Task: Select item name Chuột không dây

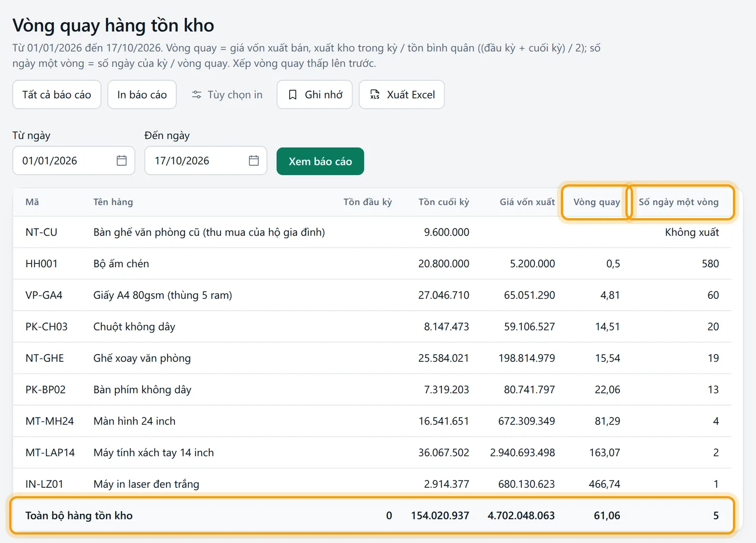Action: pyautogui.click(x=134, y=327)
